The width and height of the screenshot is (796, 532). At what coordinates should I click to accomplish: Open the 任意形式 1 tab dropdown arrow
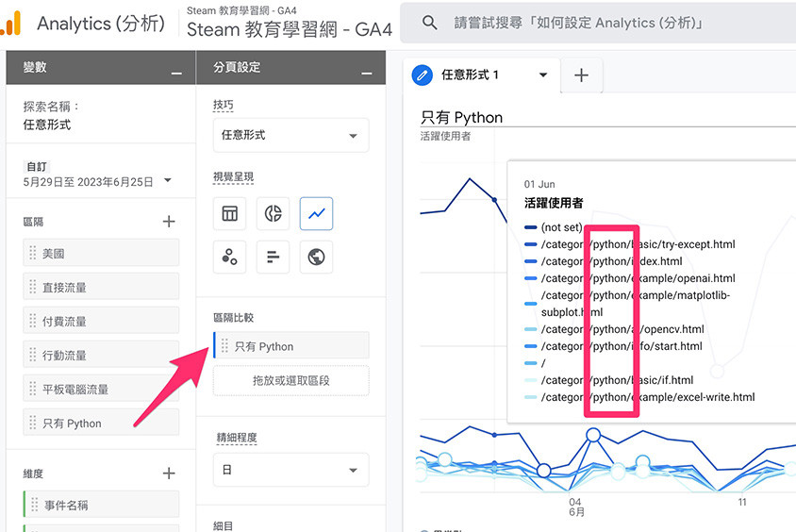pyautogui.click(x=543, y=75)
